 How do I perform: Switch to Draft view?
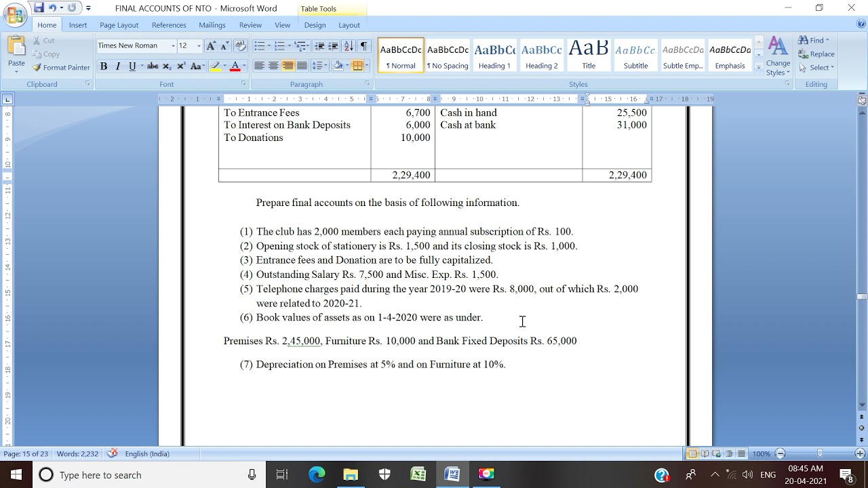coord(741,453)
